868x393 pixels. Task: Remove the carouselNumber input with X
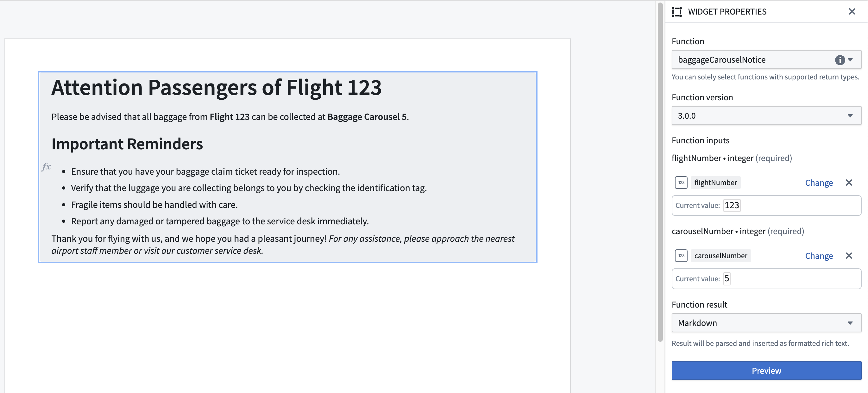(849, 256)
